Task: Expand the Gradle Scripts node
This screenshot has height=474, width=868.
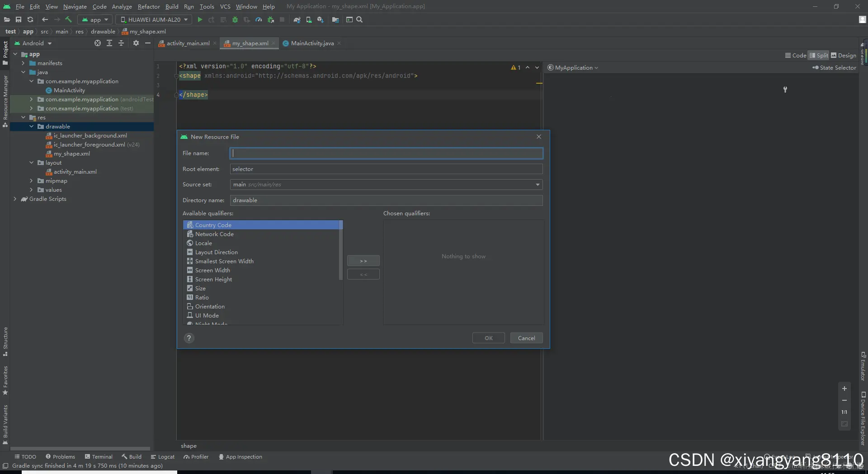Action: (15, 199)
